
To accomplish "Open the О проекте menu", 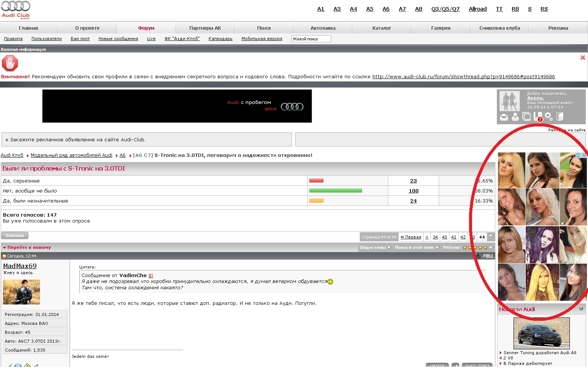I will coord(87,28).
